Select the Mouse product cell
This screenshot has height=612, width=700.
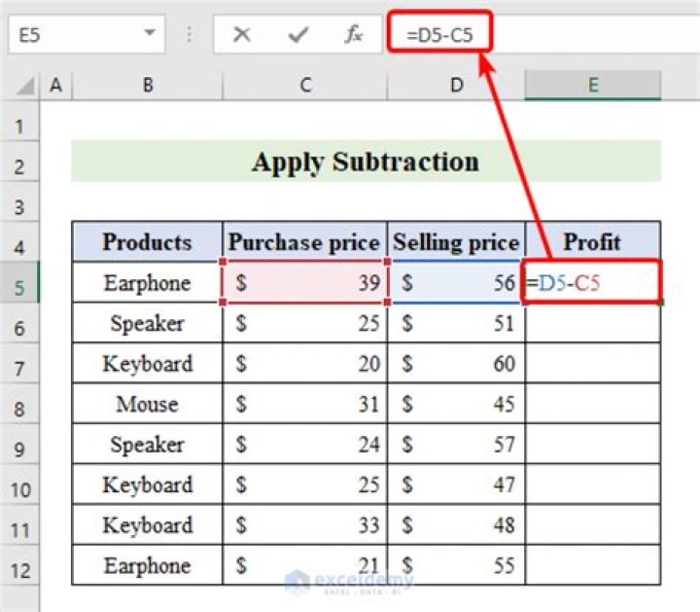[x=147, y=404]
